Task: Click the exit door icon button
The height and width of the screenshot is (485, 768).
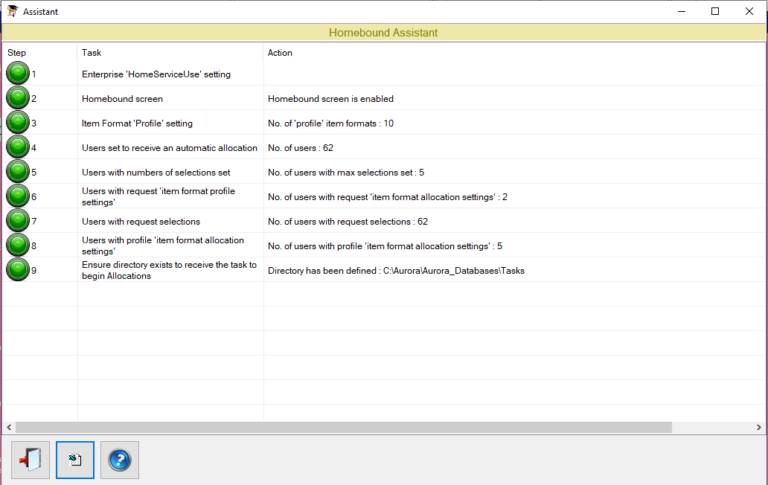Action: coord(30,460)
